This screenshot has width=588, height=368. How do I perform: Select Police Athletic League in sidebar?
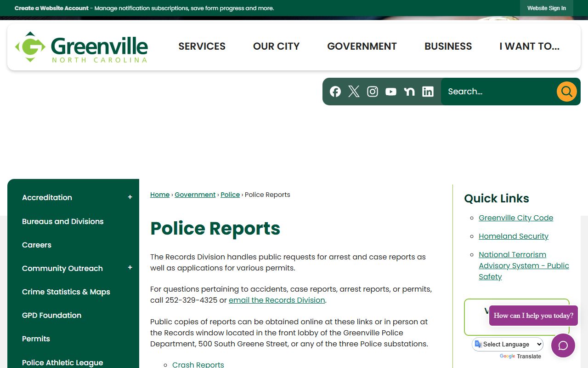pyautogui.click(x=62, y=362)
